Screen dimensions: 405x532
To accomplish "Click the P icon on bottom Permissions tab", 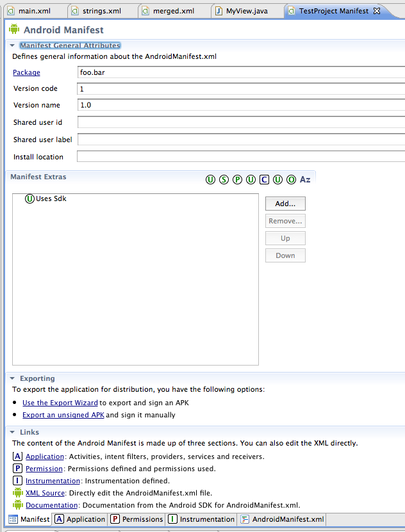I will tap(115, 519).
